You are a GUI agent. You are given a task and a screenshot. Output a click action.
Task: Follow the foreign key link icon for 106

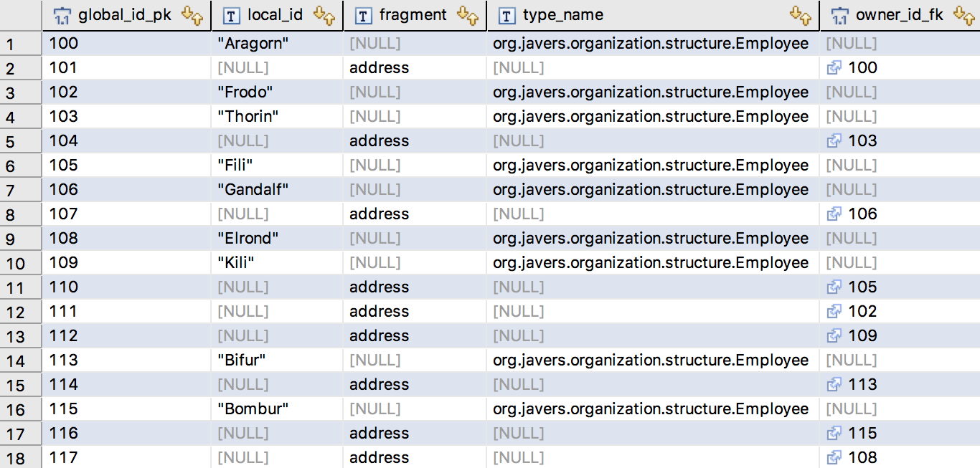(834, 214)
